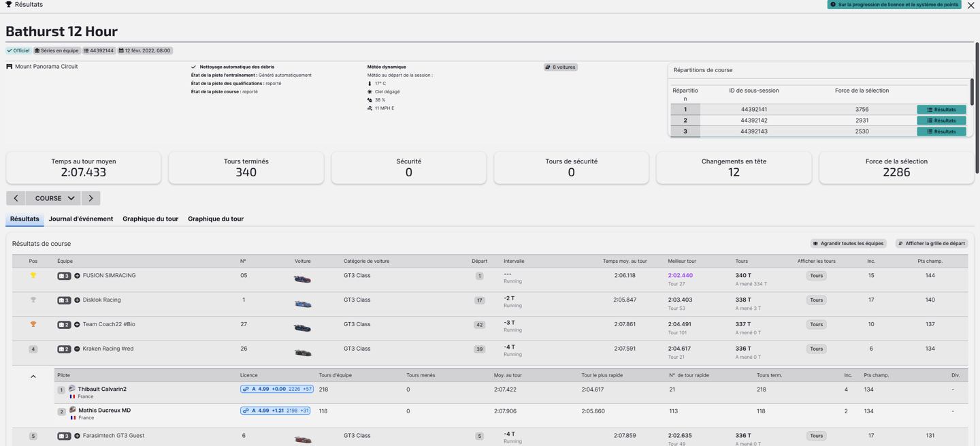Click the calendar icon in the date tag
The width and height of the screenshot is (980, 446).
coord(121,50)
